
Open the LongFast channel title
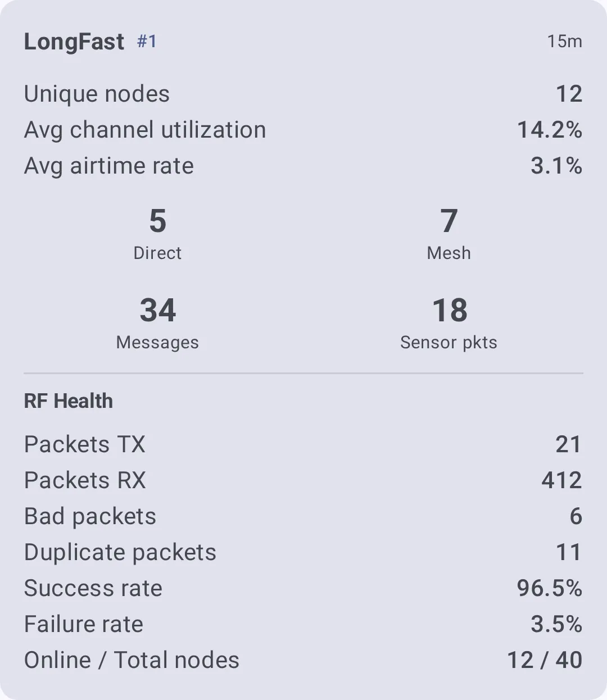point(74,42)
